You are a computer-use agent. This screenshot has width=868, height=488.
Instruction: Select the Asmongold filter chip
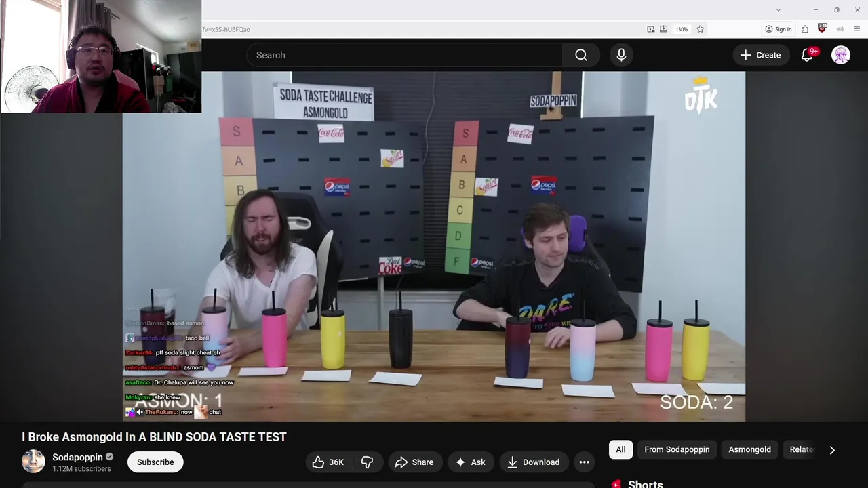(749, 449)
